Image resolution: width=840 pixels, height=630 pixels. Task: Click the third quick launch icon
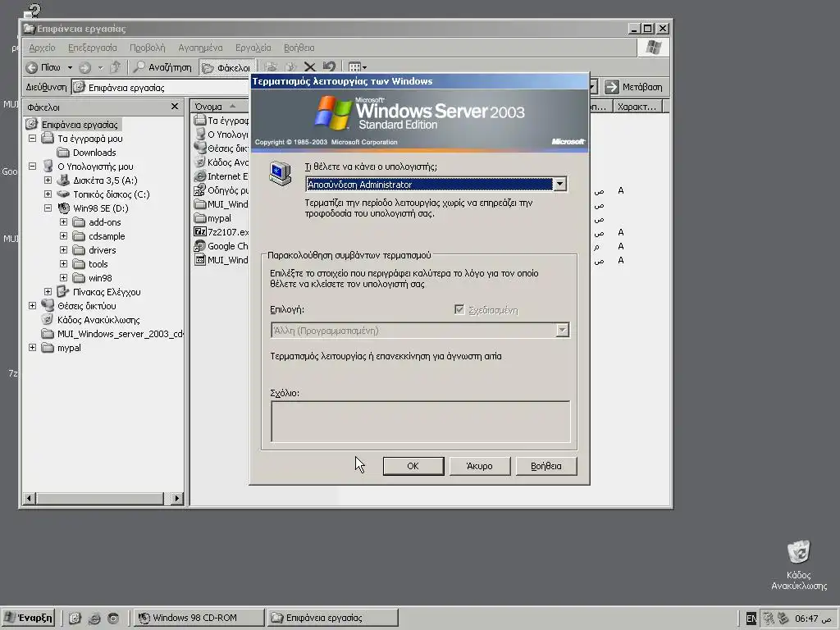(x=113, y=618)
